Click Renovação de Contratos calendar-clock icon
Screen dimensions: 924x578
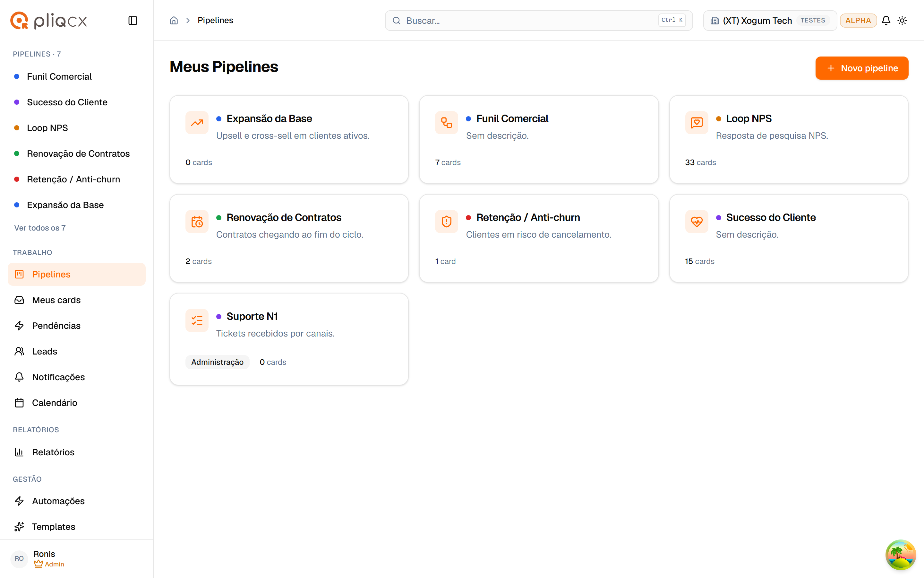pos(197,222)
